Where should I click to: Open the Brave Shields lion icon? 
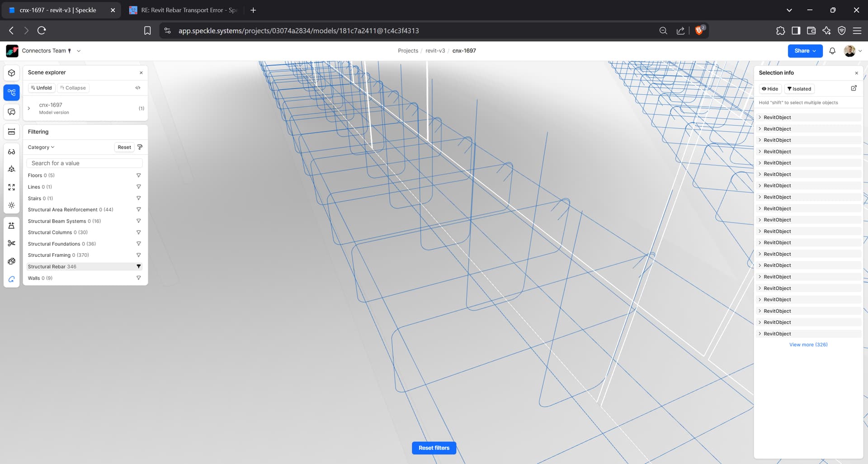(699, 30)
